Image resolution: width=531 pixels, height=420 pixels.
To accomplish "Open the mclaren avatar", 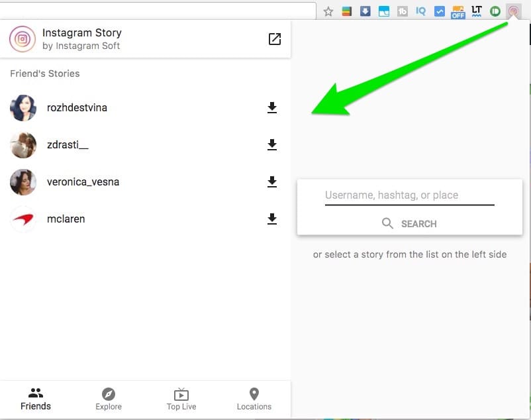I will click(23, 219).
